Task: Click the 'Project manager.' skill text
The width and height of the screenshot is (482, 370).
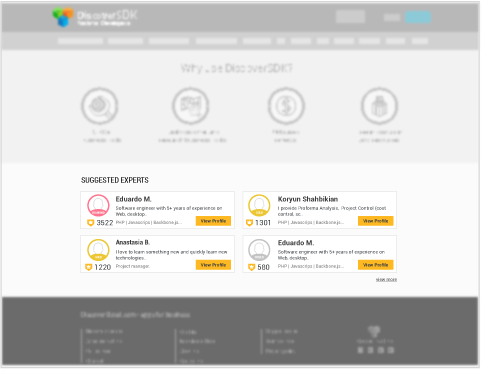Action: tap(133, 266)
